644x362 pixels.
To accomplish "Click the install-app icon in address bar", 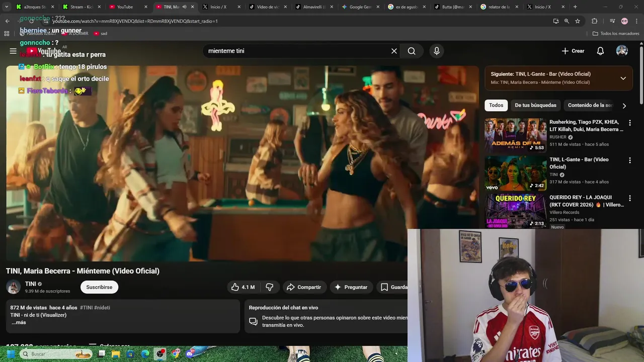I will coord(555,21).
